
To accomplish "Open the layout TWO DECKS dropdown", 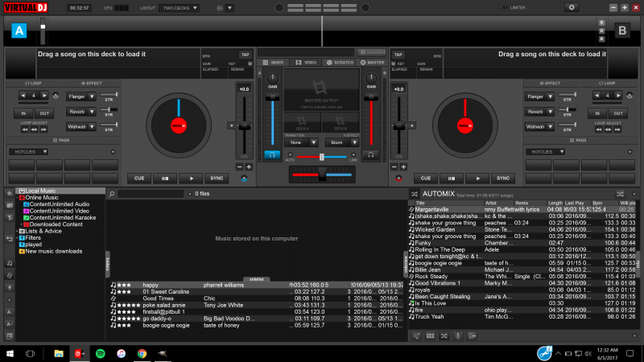I will click(x=180, y=8).
